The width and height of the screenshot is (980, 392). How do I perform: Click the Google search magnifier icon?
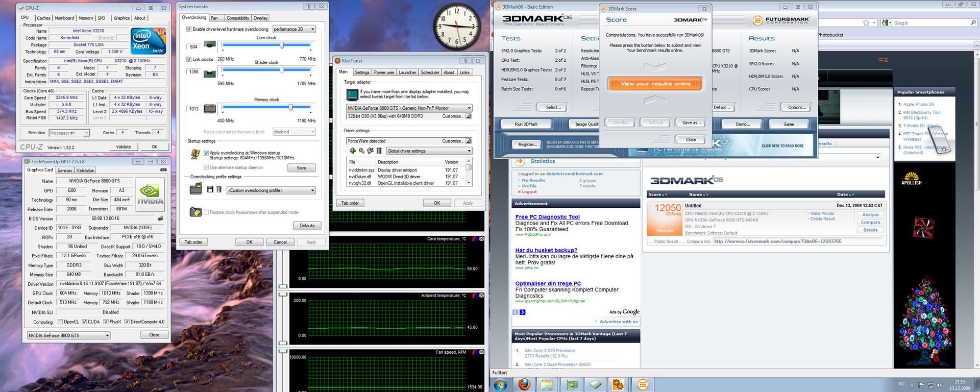pos(973,23)
